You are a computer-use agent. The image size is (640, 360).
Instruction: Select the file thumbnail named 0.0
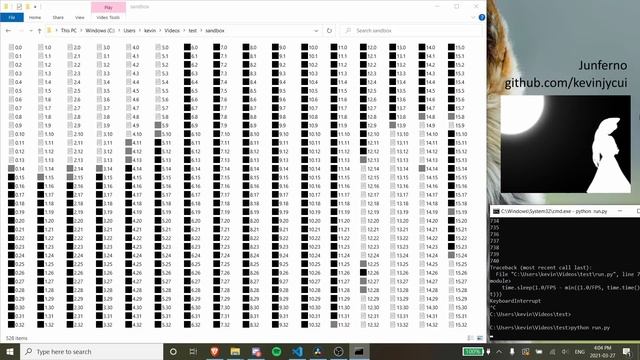pos(15,47)
